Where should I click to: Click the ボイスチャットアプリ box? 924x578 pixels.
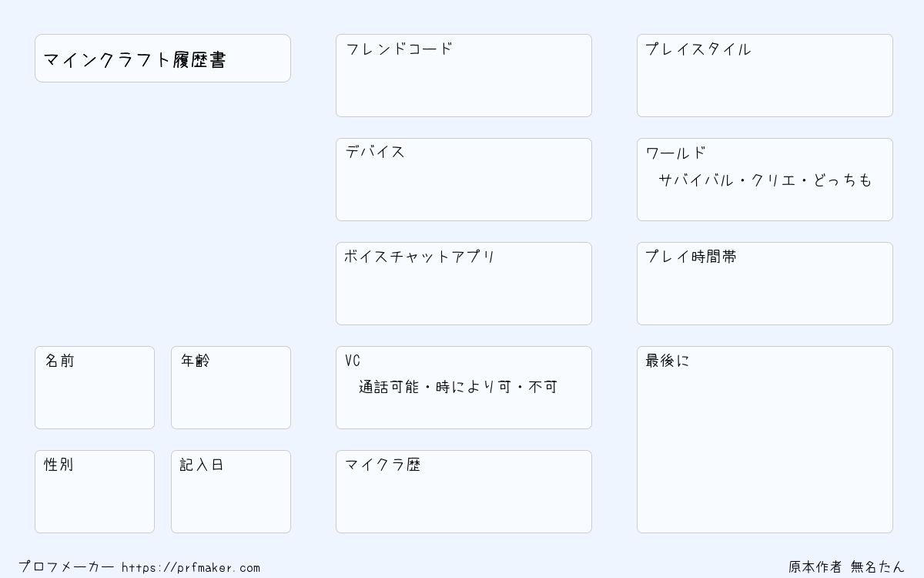click(x=464, y=284)
